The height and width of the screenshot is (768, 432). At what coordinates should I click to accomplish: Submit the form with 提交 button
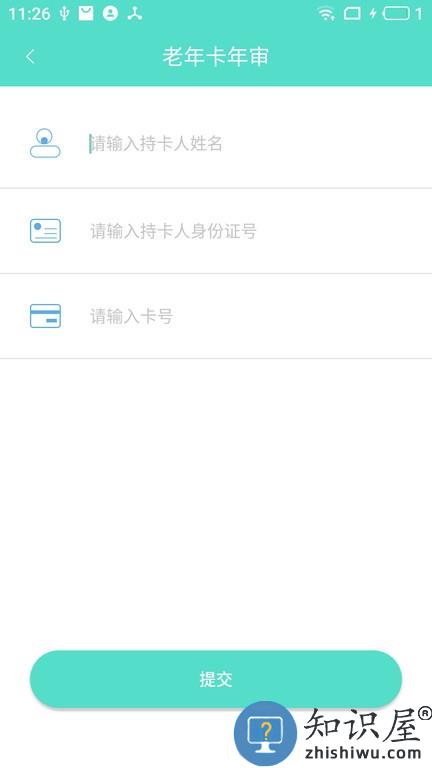pos(216,679)
